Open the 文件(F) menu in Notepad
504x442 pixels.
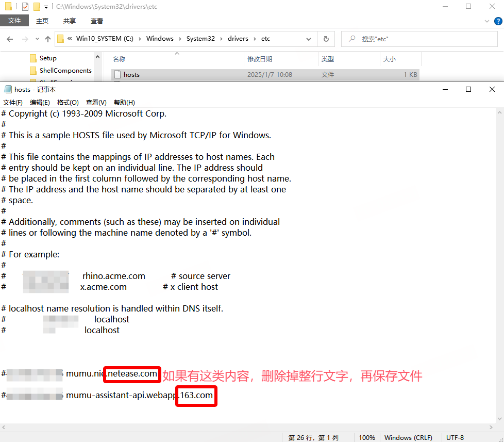[13, 103]
